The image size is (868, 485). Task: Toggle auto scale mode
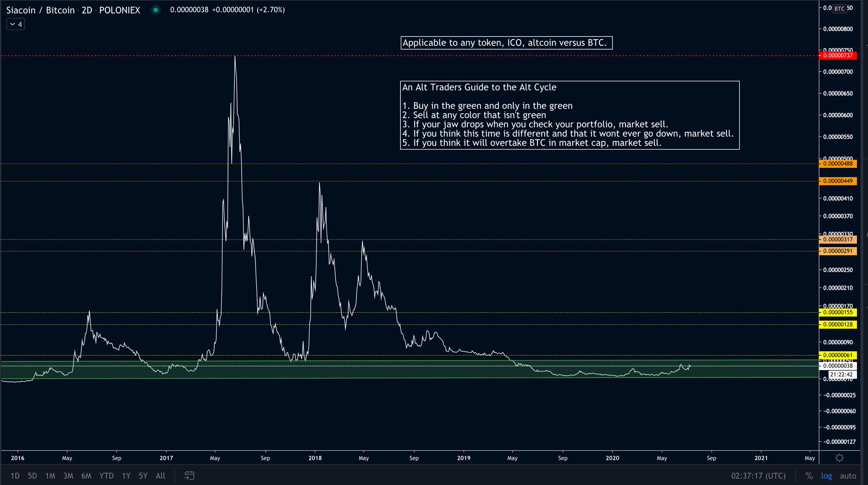point(848,476)
